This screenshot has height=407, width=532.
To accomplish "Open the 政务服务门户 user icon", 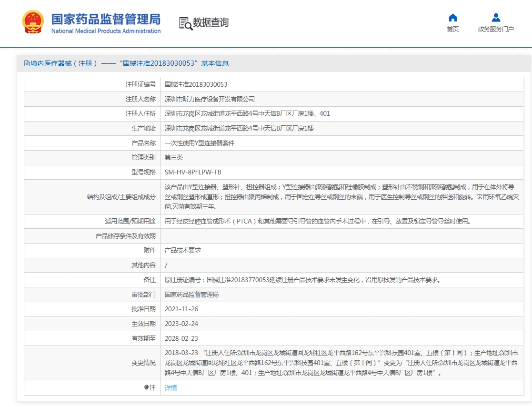I will point(496,17).
